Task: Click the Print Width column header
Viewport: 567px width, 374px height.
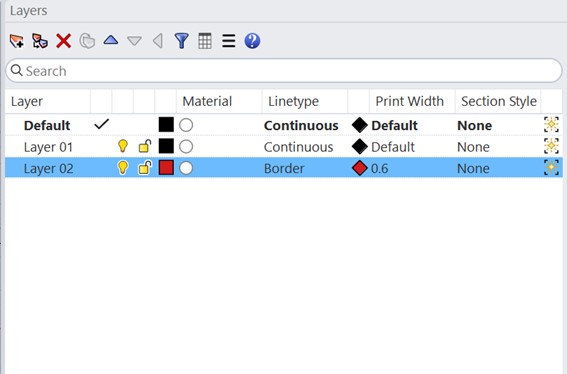Action: [409, 101]
